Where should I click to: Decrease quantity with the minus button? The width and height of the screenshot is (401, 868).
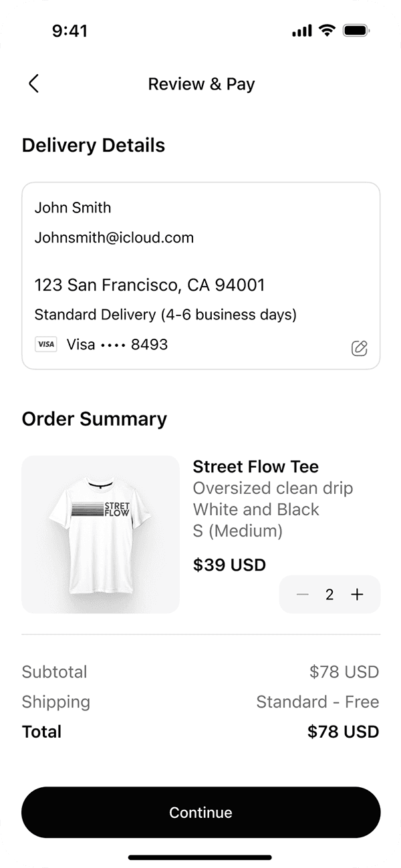(303, 595)
